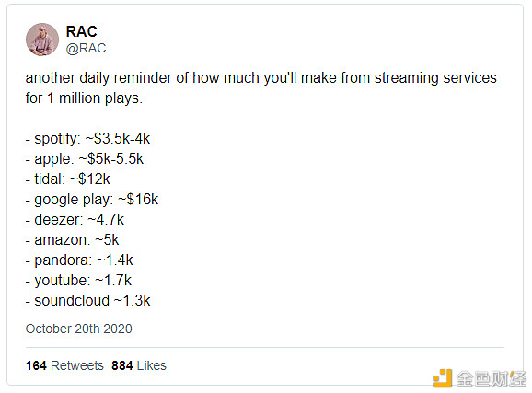This screenshot has height=393, width=532.
Task: View the 884 Likes list
Action: point(139,365)
